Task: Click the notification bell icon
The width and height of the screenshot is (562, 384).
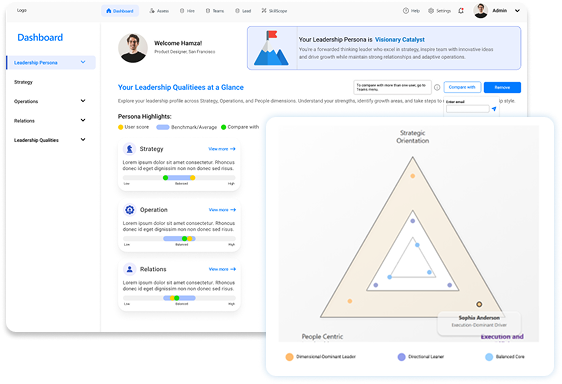Action: pyautogui.click(x=461, y=11)
